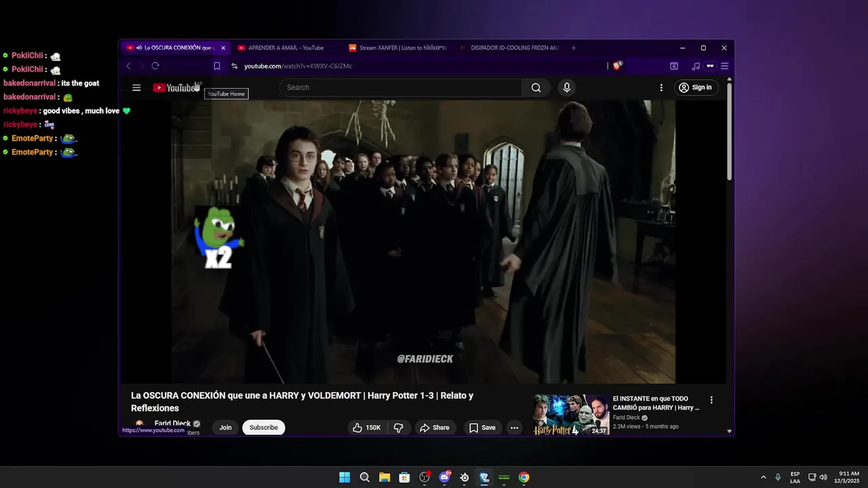
Task: Go forward with the browser forward arrow
Action: 142,66
